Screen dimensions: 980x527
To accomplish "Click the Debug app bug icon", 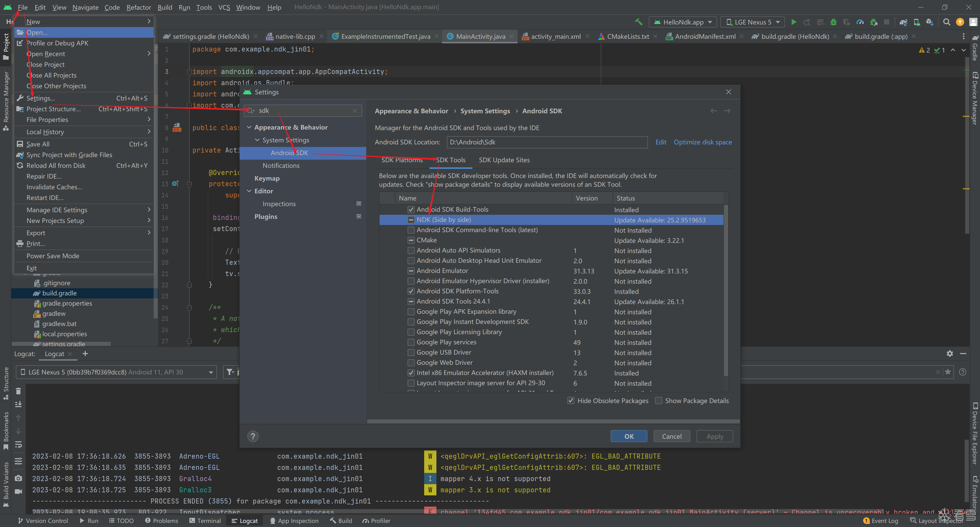I will tap(833, 22).
